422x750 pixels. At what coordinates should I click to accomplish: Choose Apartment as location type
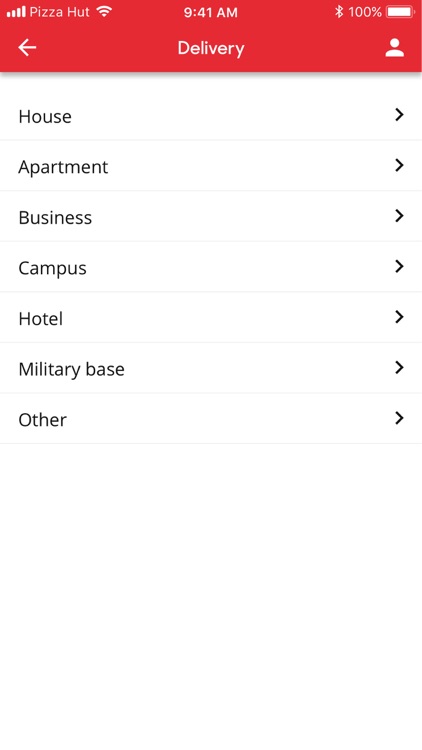click(x=211, y=166)
